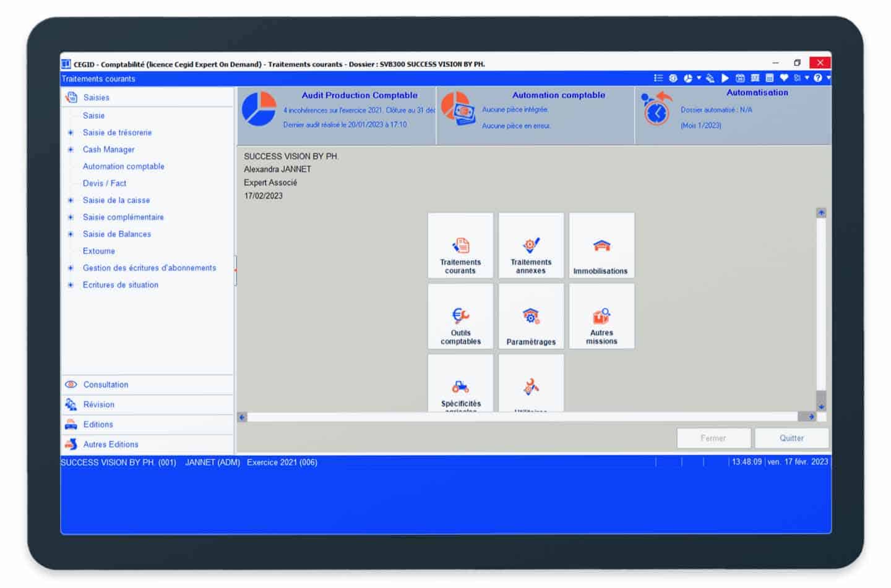Click the Audit Production Comptable pie chart
Screen dimensions: 891x588
(x=259, y=109)
